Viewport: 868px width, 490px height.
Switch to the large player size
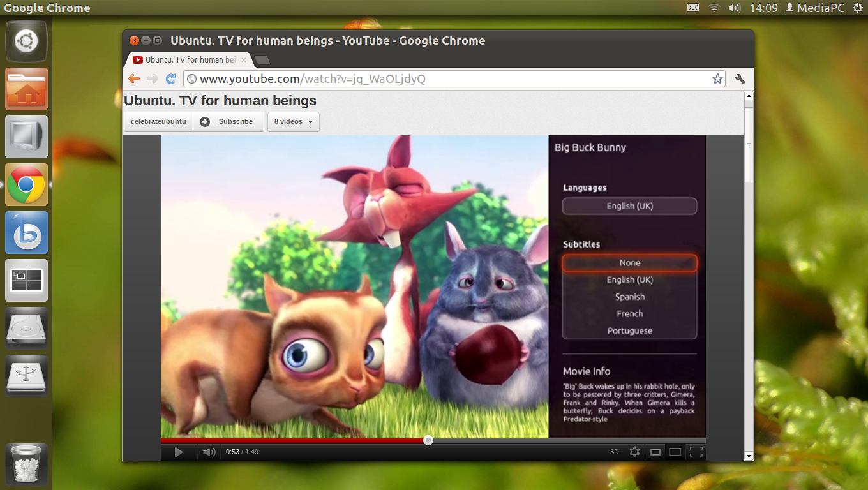coord(675,452)
